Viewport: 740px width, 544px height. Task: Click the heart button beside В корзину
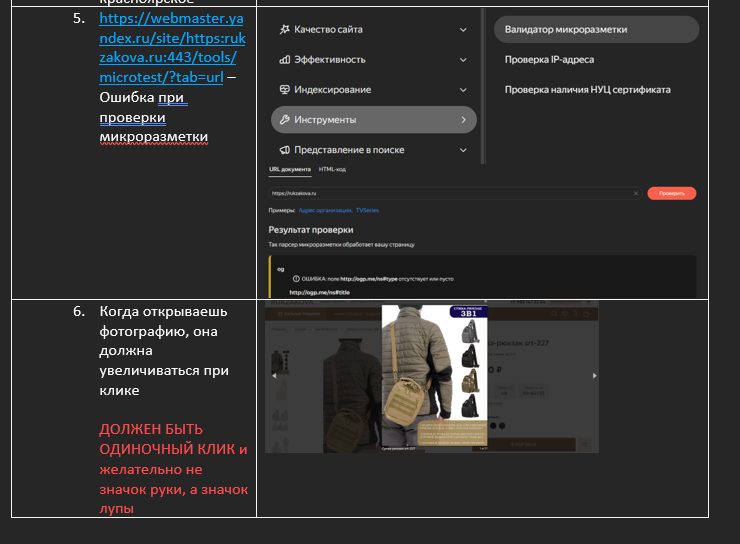click(585, 444)
